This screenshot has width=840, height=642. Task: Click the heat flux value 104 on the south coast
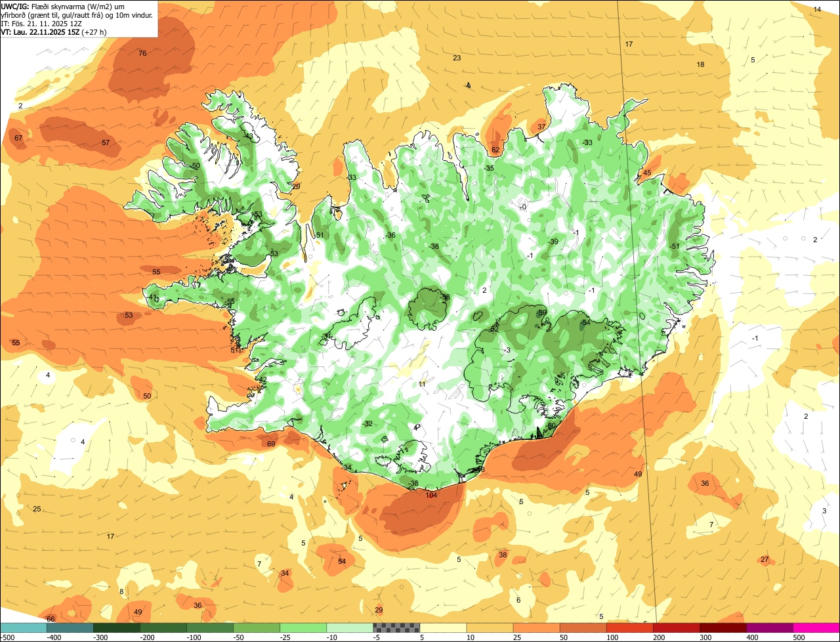[x=431, y=495]
